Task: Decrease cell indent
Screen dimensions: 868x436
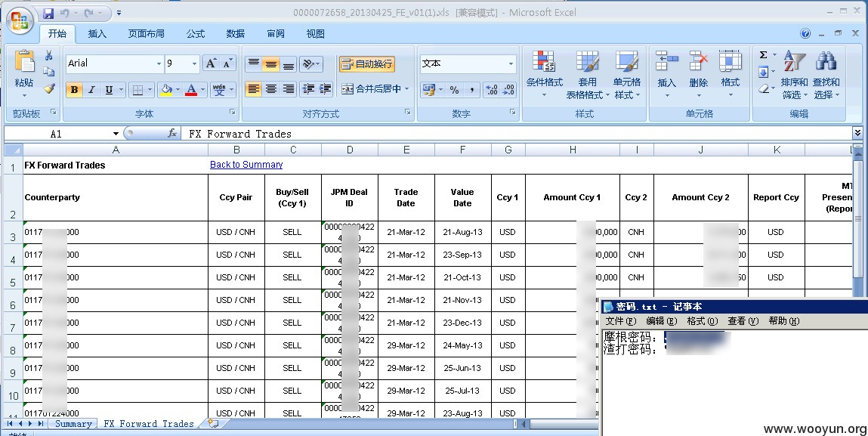Action: pyautogui.click(x=308, y=88)
